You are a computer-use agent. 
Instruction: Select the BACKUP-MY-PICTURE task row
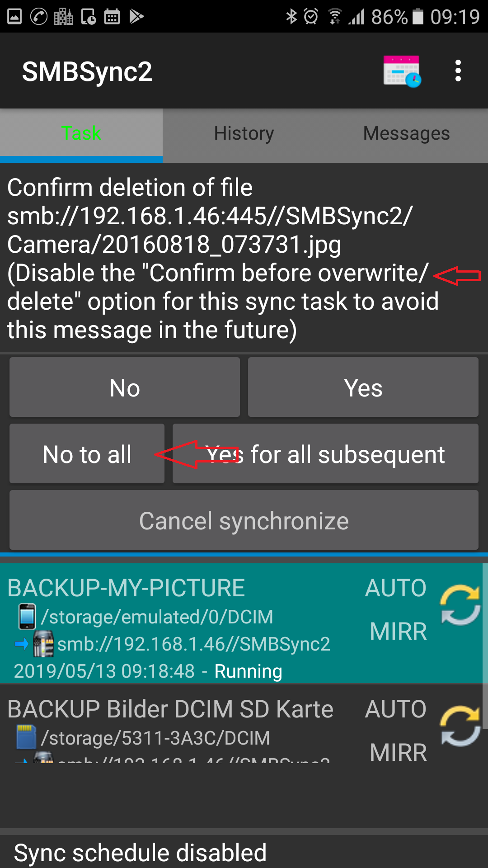(x=241, y=623)
